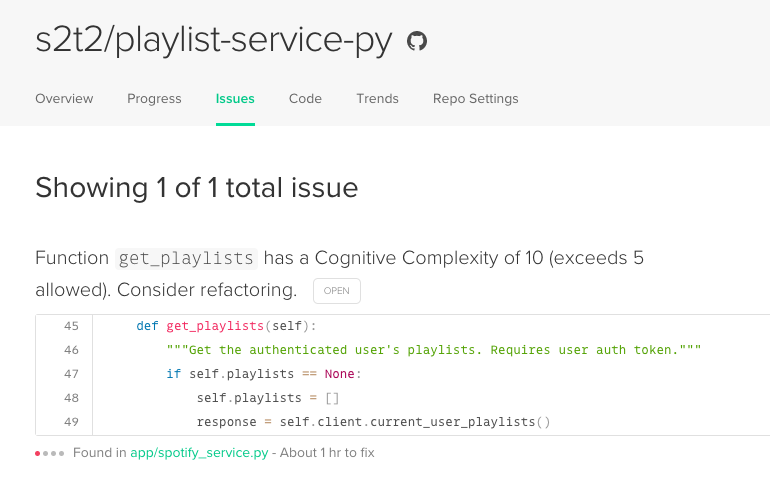
Task: Switch to the Overview tab
Action: click(64, 99)
